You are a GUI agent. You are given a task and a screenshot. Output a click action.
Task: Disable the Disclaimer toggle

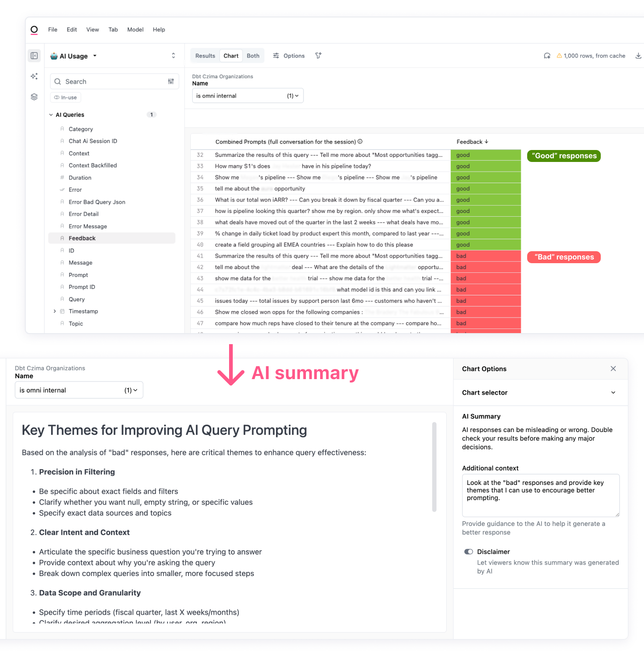469,552
